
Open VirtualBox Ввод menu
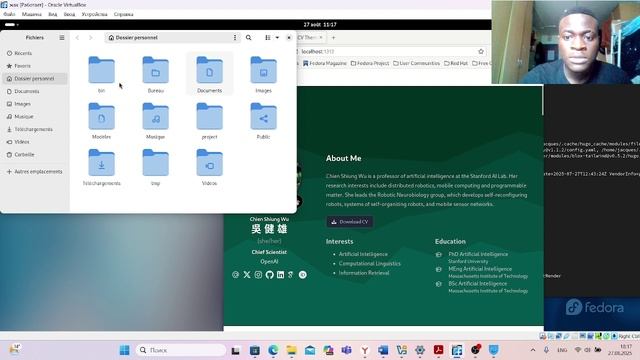(69, 14)
